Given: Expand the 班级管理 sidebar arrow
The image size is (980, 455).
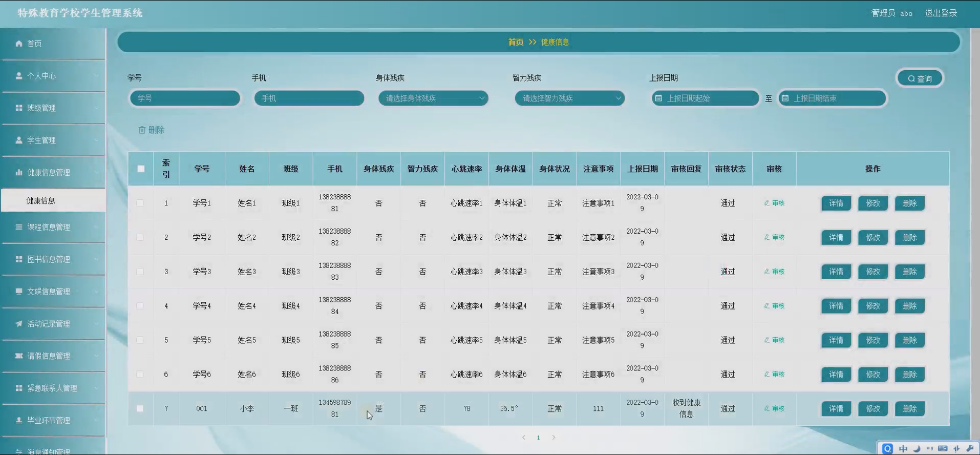Looking at the screenshot, I should [x=96, y=108].
